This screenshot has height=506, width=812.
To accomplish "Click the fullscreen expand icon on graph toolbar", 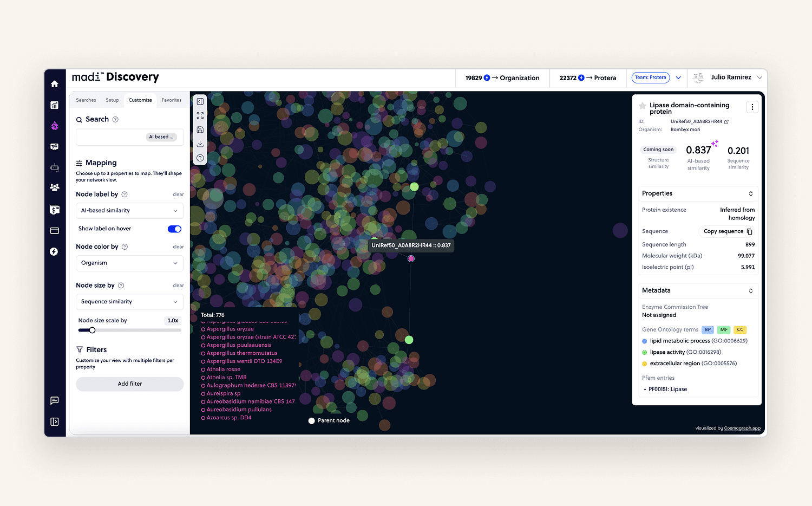I will pos(200,115).
